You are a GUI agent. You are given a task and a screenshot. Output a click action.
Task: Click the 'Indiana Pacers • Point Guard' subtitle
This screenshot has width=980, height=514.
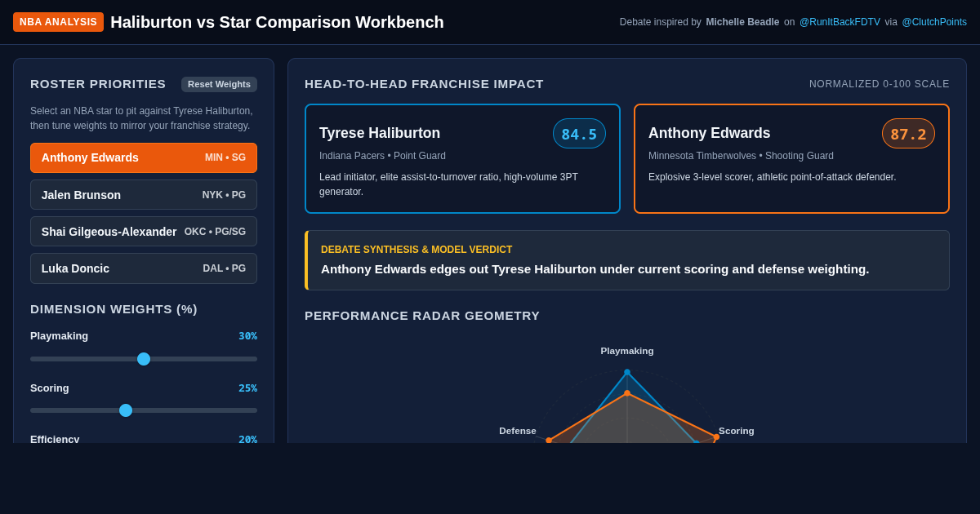[x=382, y=156]
